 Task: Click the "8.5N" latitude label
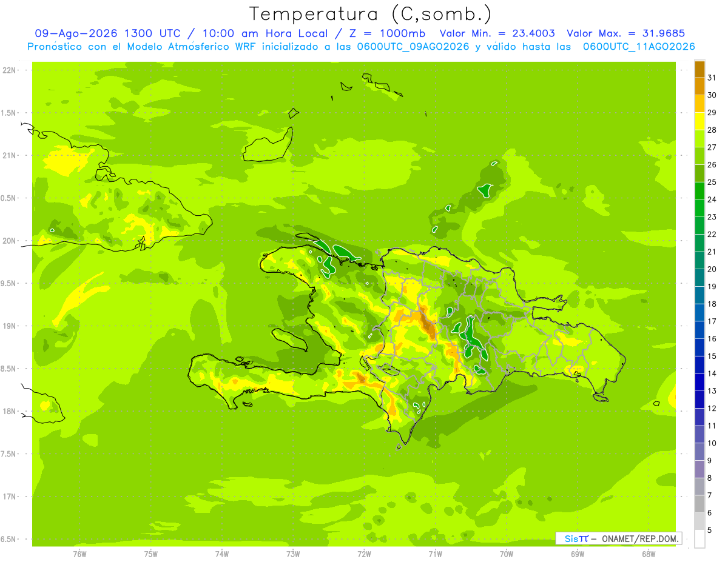point(8,369)
